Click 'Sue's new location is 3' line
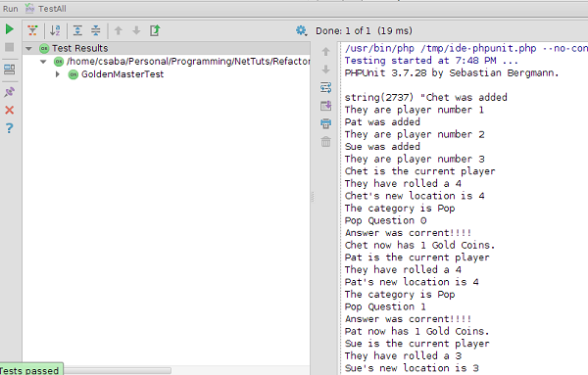The width and height of the screenshot is (588, 375). pyautogui.click(x=412, y=368)
